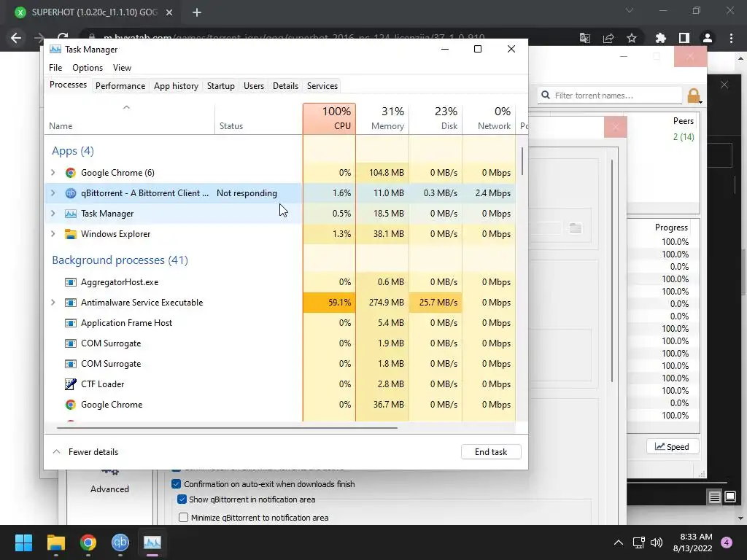
Task: Expand the Google Chrome (6) app group
Action: tap(53, 172)
